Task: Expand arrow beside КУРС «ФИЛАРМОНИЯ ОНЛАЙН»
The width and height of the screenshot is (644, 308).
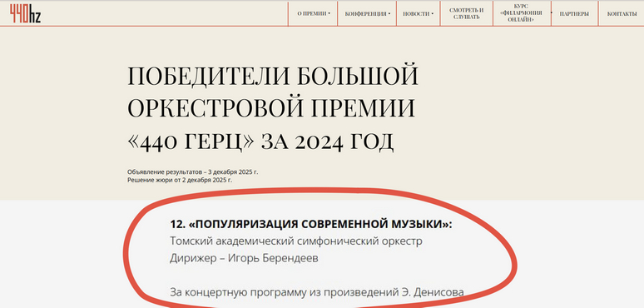Action: pos(552,13)
